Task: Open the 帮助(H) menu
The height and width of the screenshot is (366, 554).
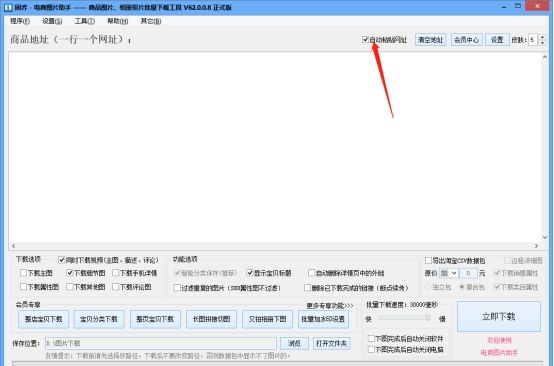Action: click(117, 21)
